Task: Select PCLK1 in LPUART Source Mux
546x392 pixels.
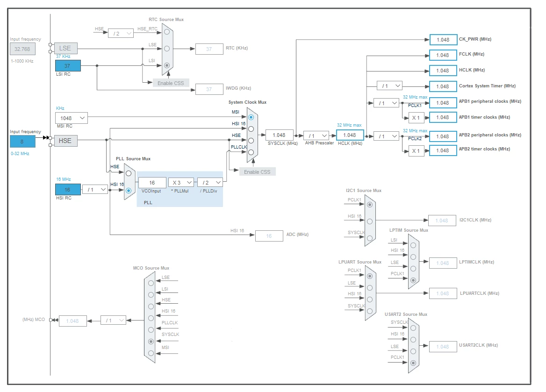Action: tap(369, 276)
